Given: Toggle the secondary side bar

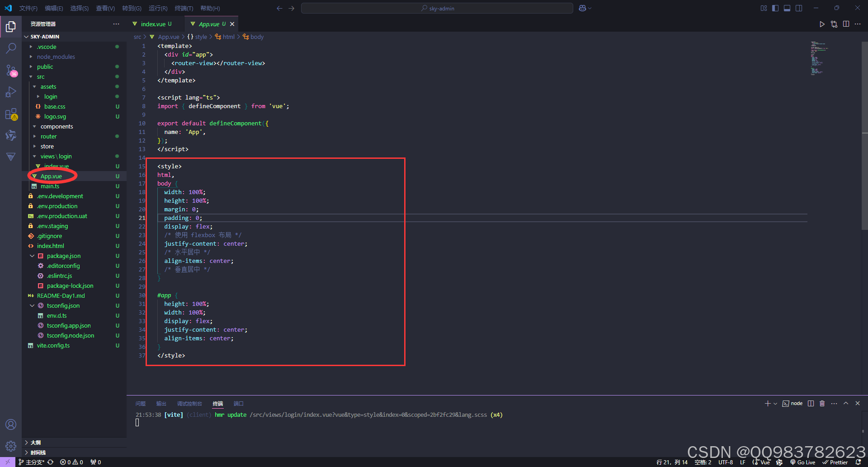Looking at the screenshot, I should coord(799,8).
